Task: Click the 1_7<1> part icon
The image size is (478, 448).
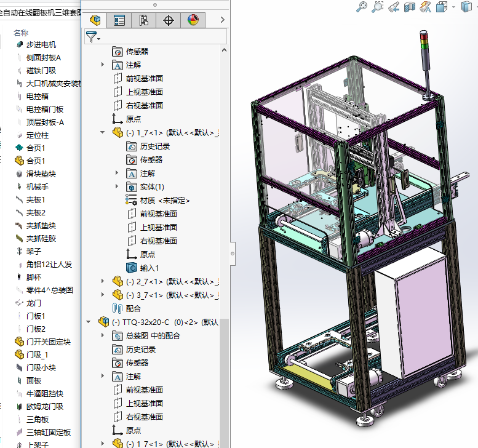Action: tap(118, 132)
